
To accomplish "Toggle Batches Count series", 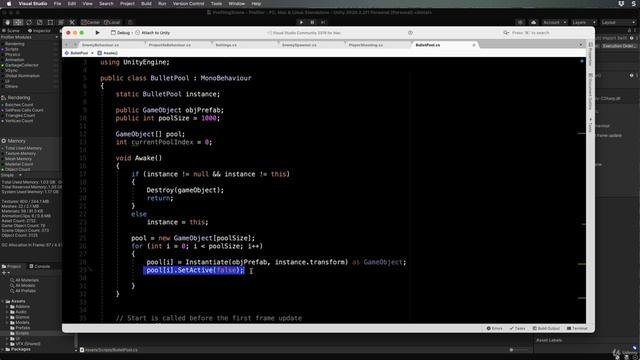I will (x=19, y=105).
